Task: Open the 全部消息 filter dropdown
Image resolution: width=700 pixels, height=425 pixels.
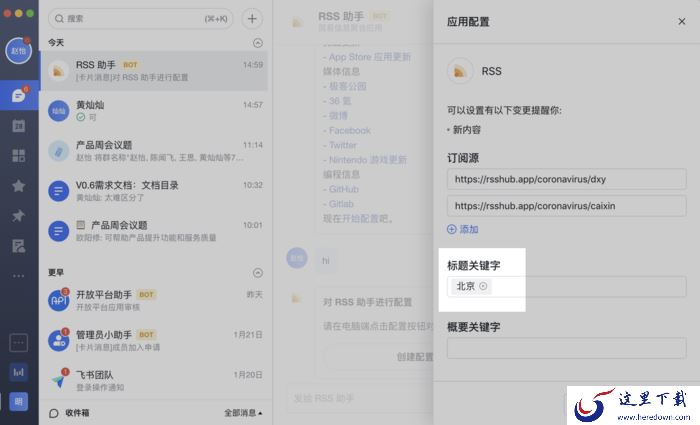Action: [x=243, y=413]
